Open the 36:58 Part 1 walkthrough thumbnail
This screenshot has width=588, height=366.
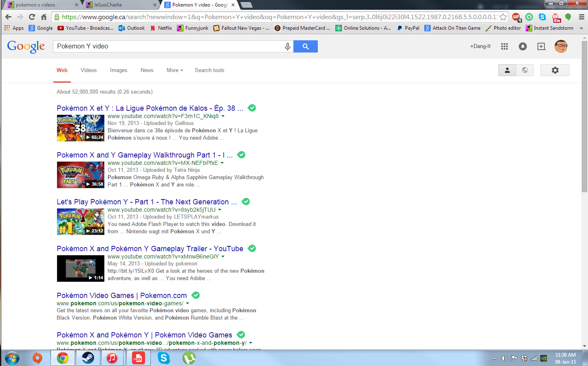click(81, 175)
